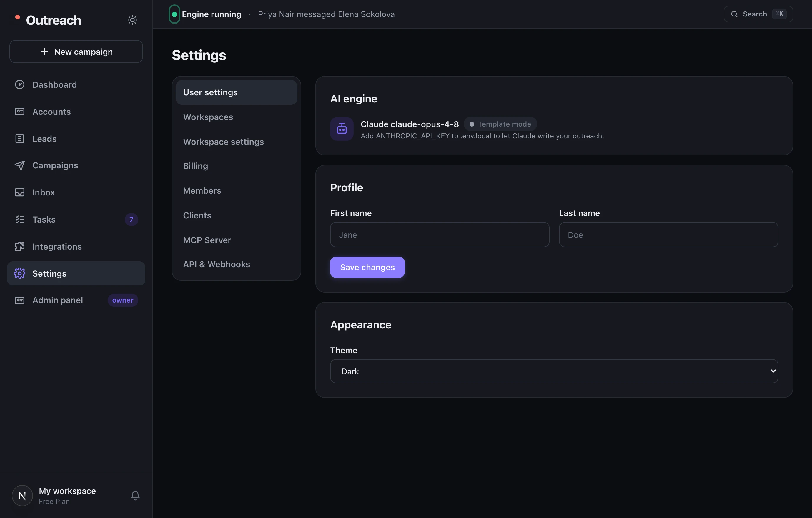Open the User settings tab

[x=236, y=92]
